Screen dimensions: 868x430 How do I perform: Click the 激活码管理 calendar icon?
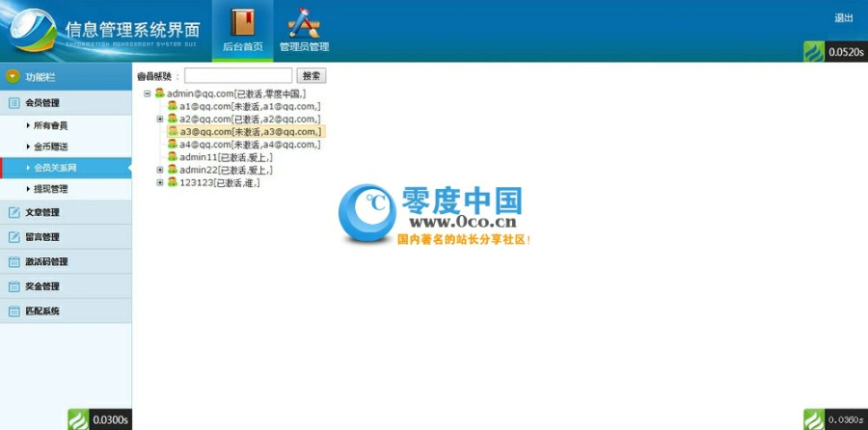(14, 262)
